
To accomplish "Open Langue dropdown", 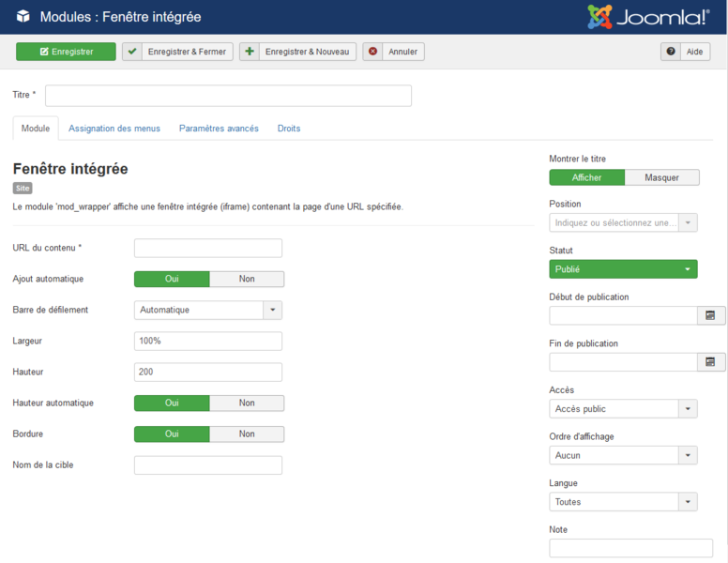I will [623, 502].
